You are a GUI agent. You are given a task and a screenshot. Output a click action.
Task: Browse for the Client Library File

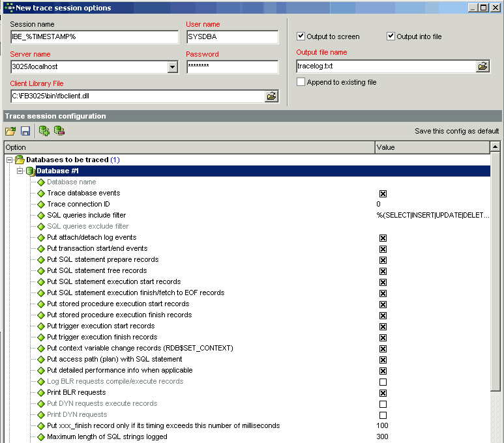272,96
